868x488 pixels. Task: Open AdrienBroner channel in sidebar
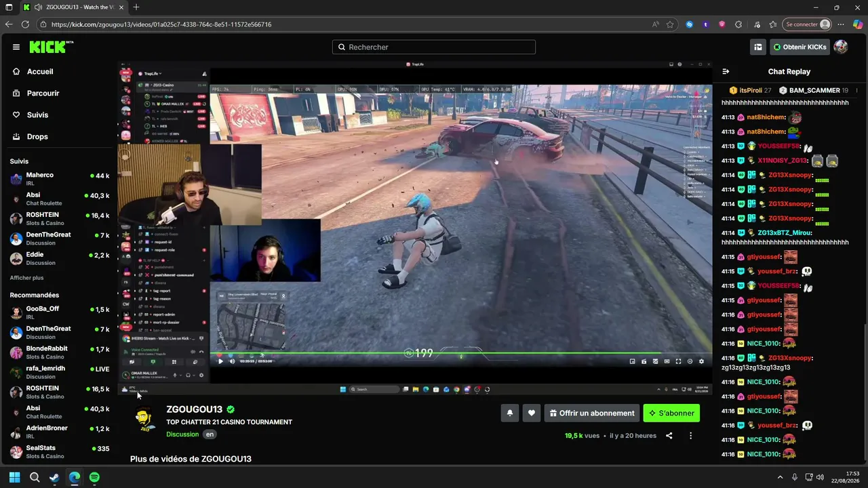click(60, 432)
